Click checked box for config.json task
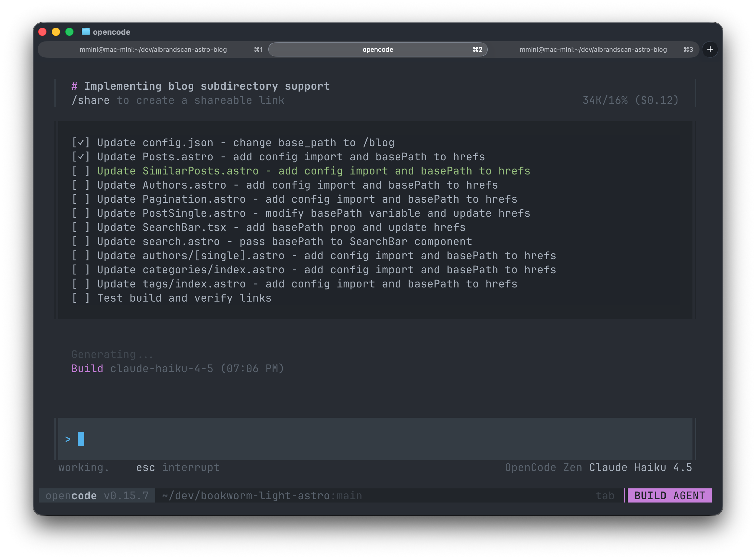This screenshot has height=559, width=756. coord(81,143)
